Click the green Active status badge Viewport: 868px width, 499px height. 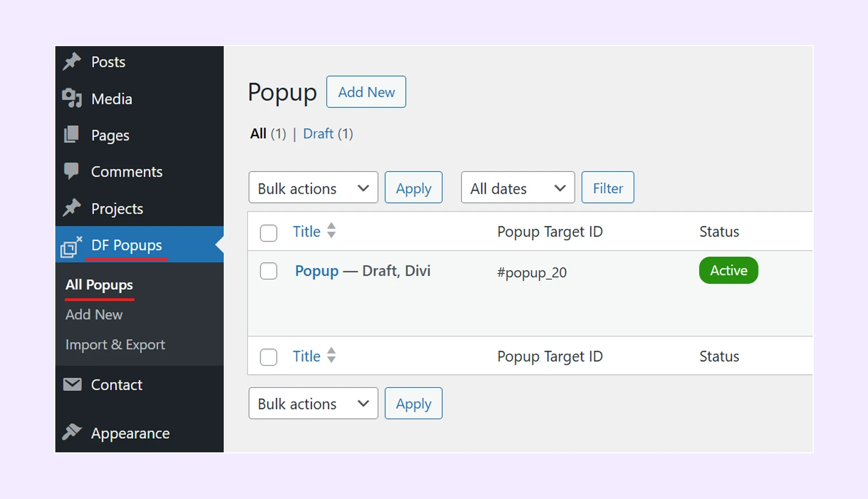point(728,270)
